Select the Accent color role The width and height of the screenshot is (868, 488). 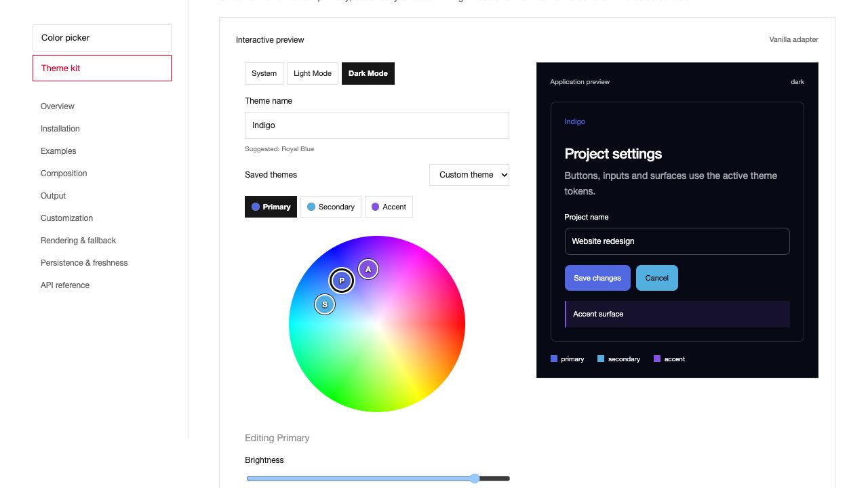389,207
